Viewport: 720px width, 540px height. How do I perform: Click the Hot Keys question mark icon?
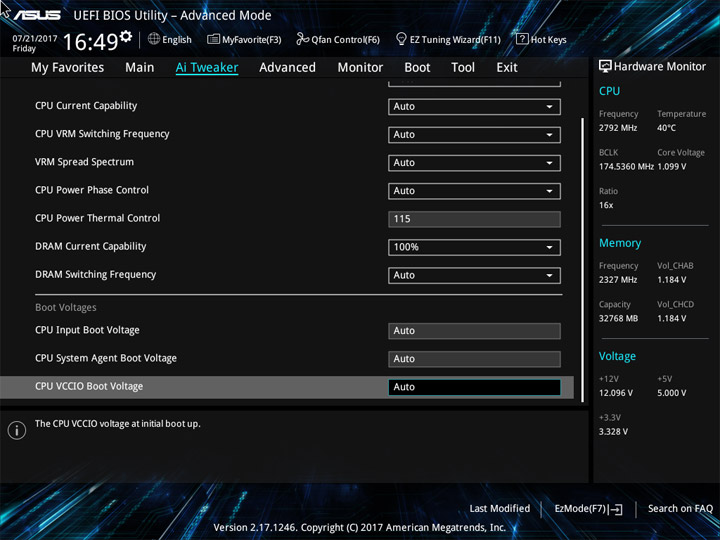[522, 39]
